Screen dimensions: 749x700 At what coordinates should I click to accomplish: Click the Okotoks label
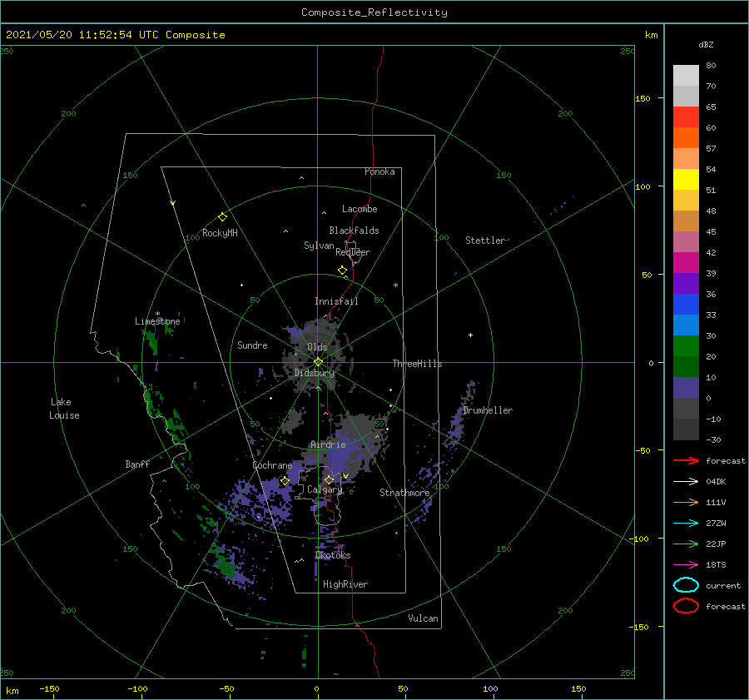(333, 555)
